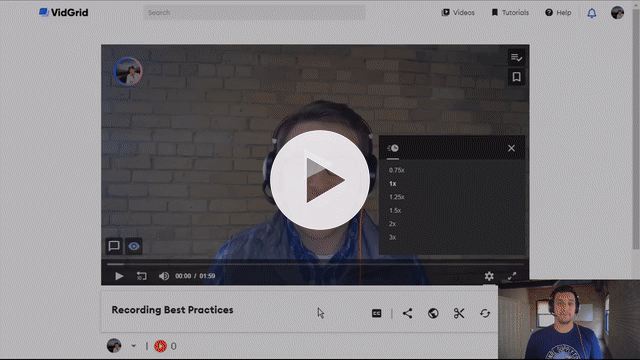Click the refresh replace video icon
Viewport: 640px width, 360px height.
pos(485,313)
